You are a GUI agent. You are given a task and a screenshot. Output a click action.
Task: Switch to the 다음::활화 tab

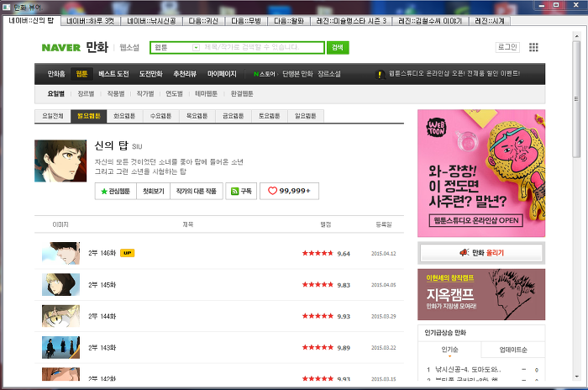(289, 21)
